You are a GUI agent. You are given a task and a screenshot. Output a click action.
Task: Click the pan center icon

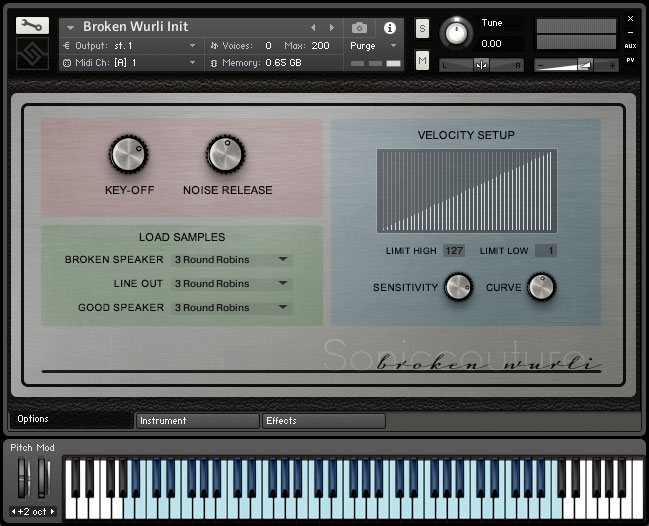point(481,65)
